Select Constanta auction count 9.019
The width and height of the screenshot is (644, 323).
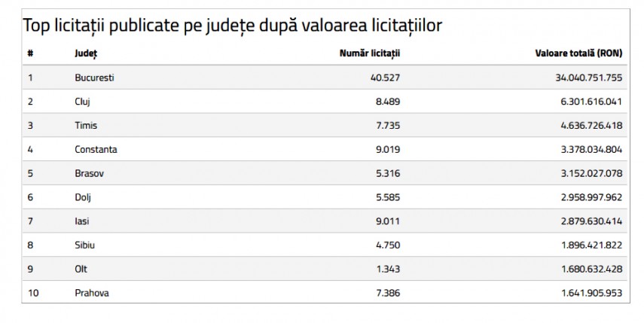click(387, 149)
